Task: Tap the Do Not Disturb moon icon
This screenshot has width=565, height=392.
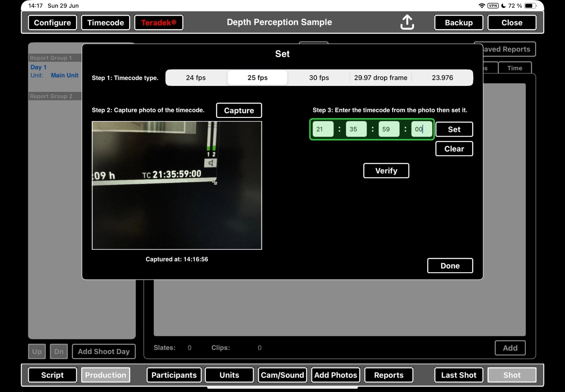Action: (503, 6)
